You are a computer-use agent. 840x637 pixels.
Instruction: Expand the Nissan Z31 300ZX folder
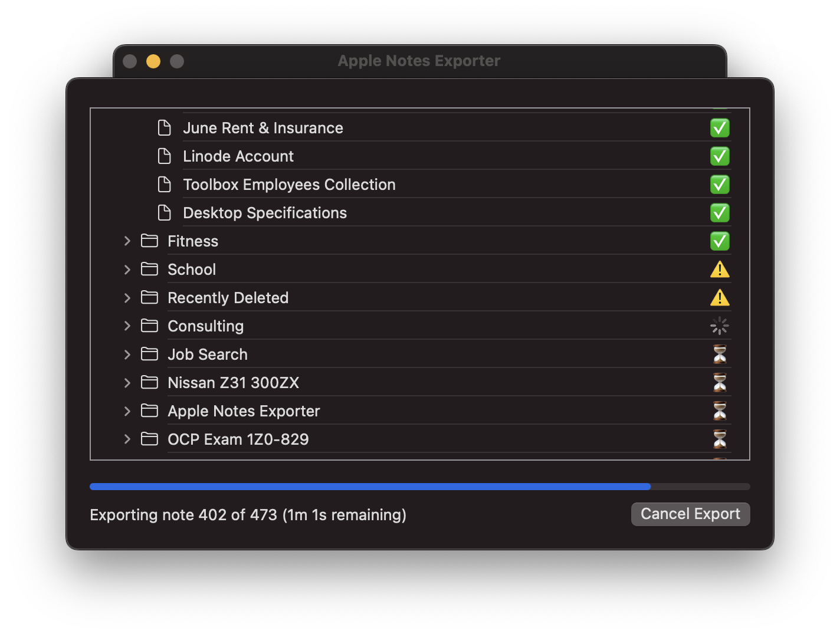point(127,382)
